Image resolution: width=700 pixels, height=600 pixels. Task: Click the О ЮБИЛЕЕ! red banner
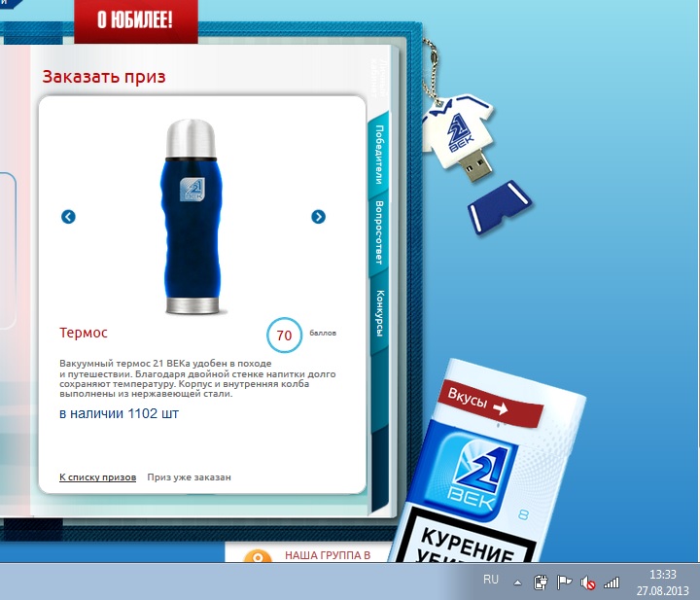click(136, 20)
